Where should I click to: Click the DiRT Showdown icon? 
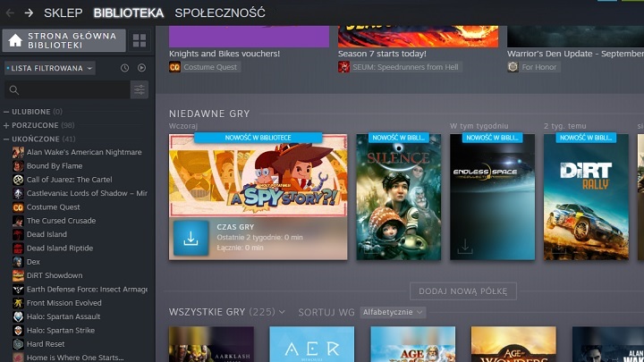(x=18, y=275)
